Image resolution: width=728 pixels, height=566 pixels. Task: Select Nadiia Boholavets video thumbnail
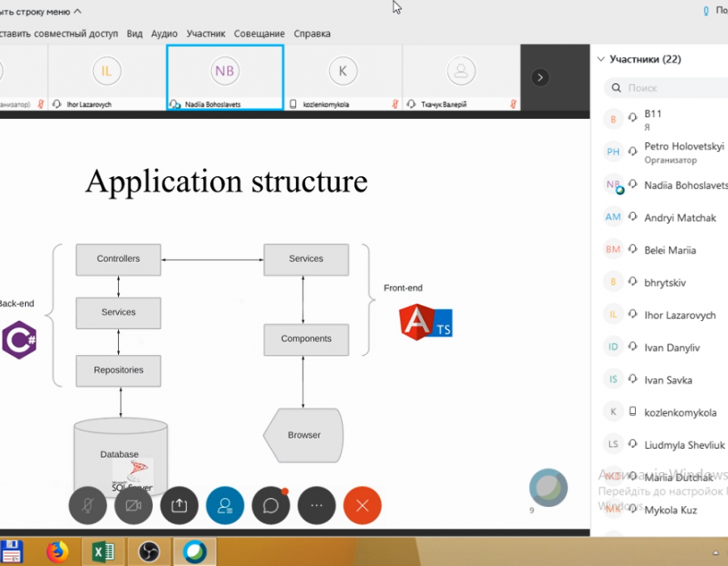click(x=225, y=77)
